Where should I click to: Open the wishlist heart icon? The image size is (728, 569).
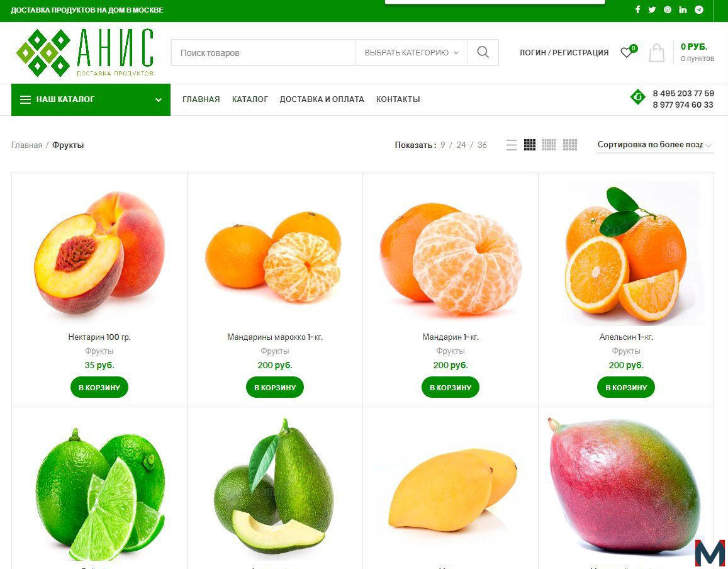pyautogui.click(x=627, y=52)
